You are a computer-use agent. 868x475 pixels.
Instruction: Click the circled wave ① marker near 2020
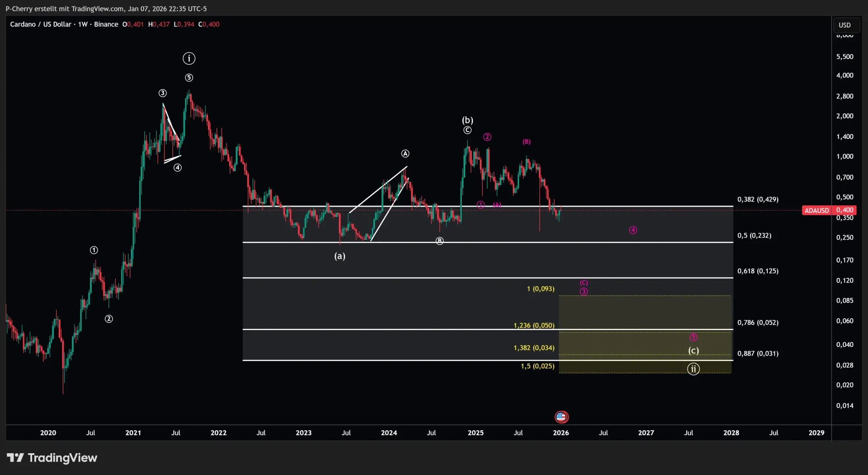click(x=93, y=250)
